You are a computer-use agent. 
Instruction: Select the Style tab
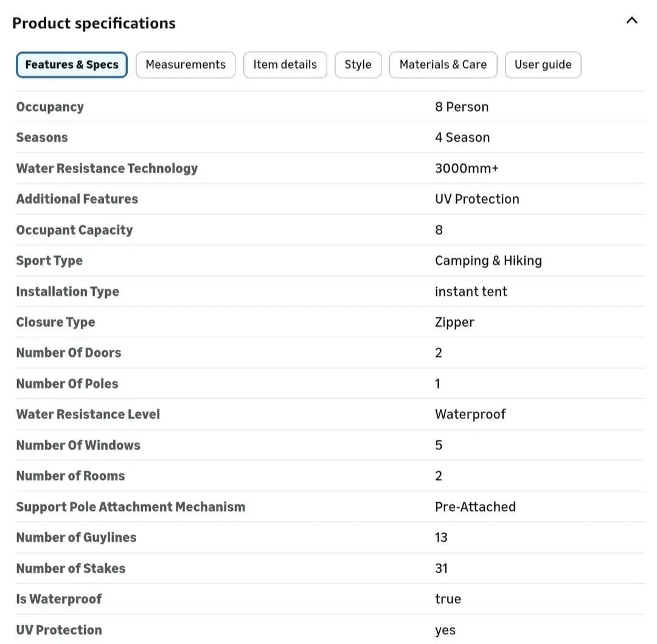tap(358, 65)
